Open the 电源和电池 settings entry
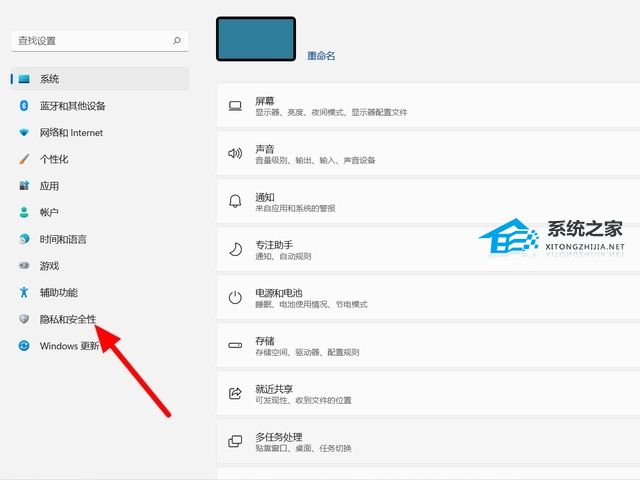Image resolution: width=640 pixels, height=480 pixels. point(429,297)
